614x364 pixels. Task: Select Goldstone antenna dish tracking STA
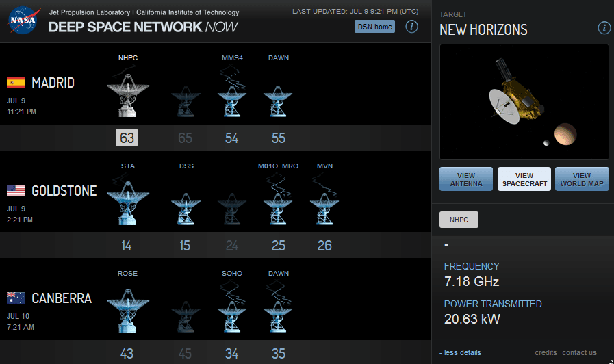[x=127, y=203]
